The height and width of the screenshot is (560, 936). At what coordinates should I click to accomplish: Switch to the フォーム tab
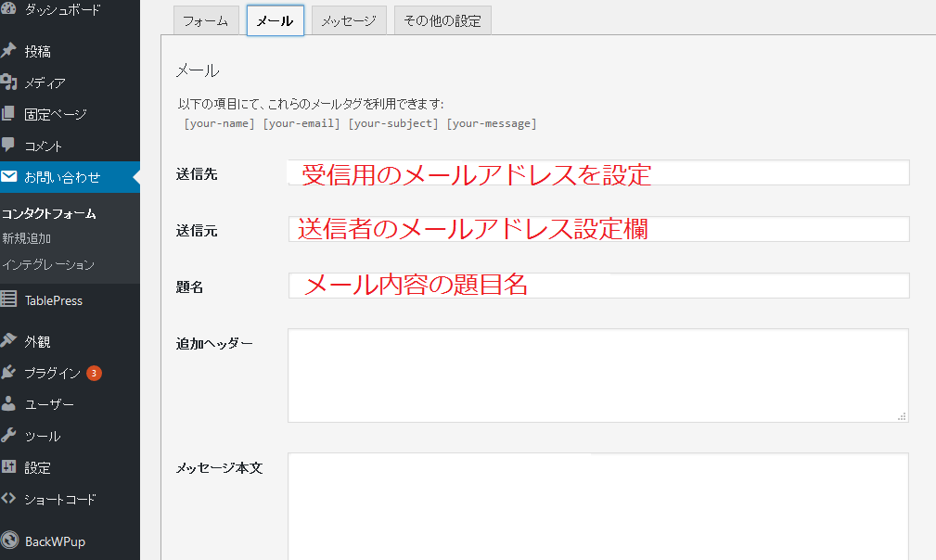point(206,20)
